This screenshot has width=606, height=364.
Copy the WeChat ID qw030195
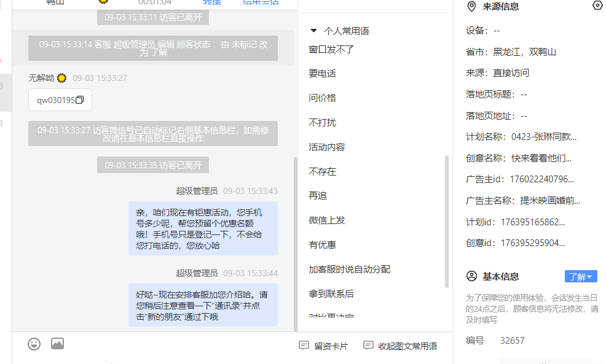pos(80,100)
